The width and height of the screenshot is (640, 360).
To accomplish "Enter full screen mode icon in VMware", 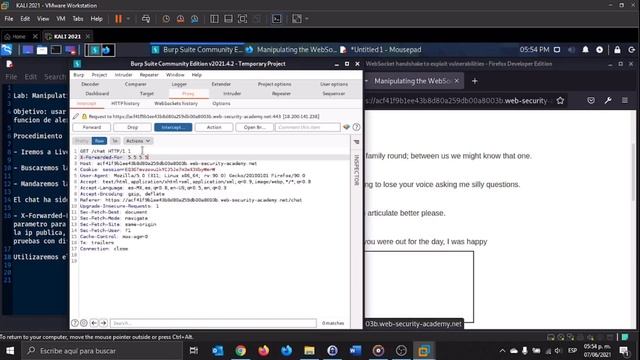I will click(242, 19).
